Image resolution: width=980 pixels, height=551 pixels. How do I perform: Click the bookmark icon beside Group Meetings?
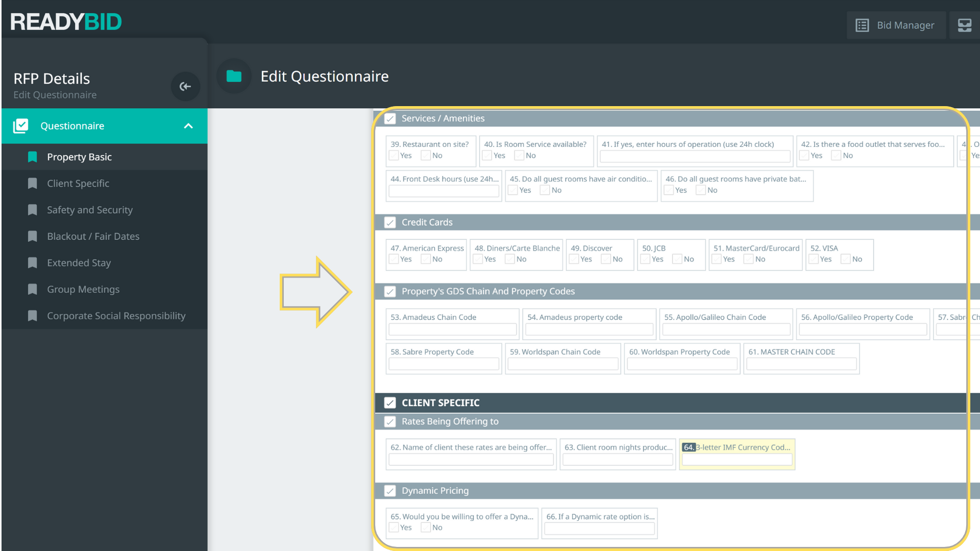[x=33, y=289]
